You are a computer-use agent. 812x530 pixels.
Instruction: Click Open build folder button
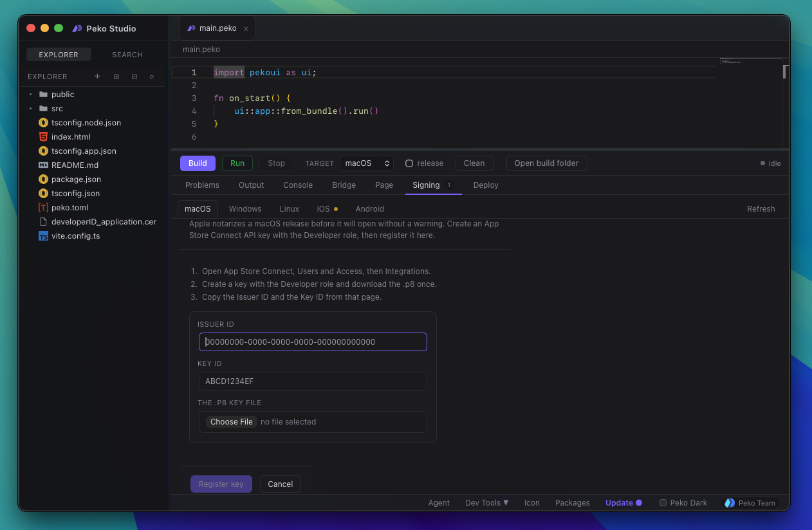(547, 163)
